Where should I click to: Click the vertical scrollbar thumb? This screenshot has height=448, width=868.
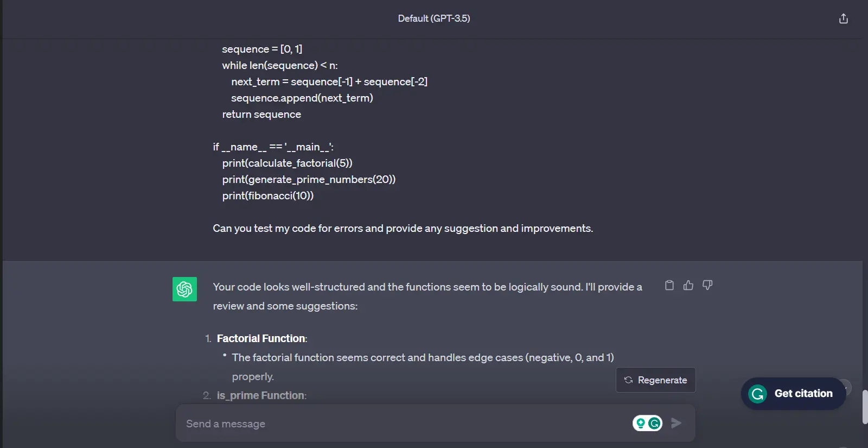click(x=865, y=406)
